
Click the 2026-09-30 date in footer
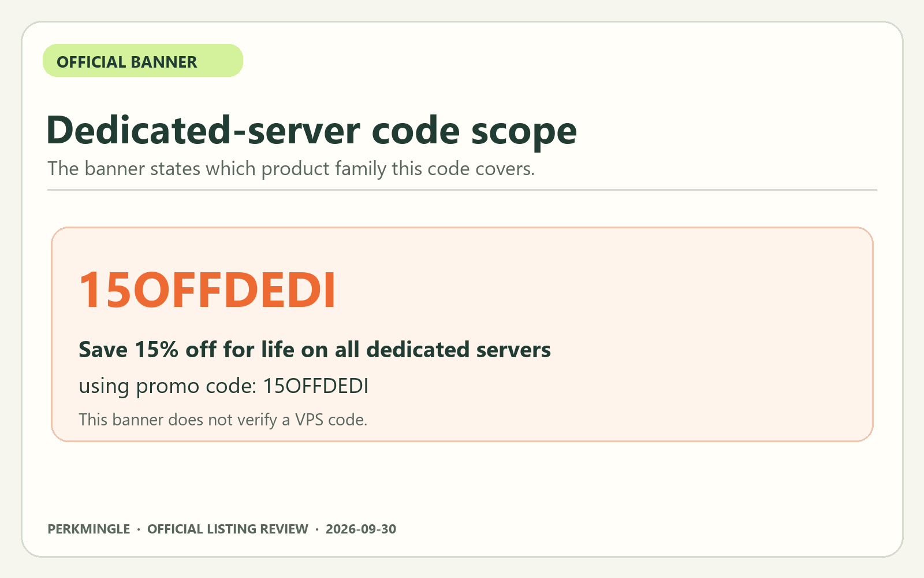(361, 529)
